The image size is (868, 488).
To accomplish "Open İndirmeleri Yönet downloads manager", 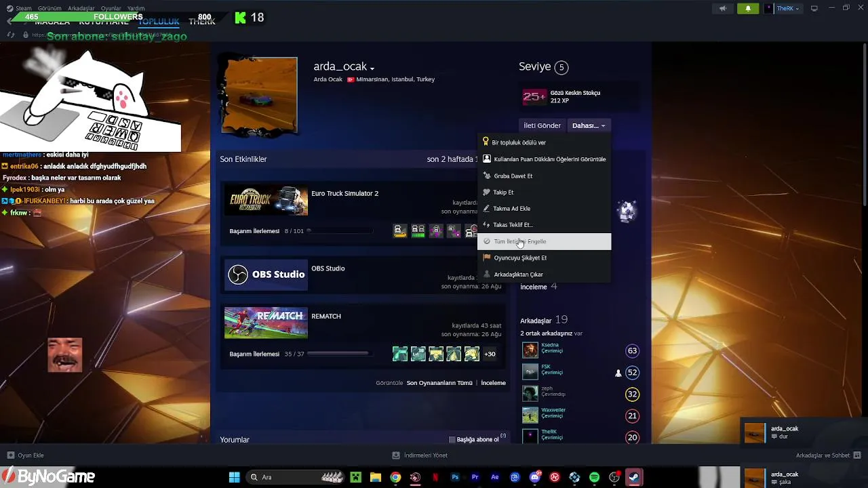I will coord(420,455).
